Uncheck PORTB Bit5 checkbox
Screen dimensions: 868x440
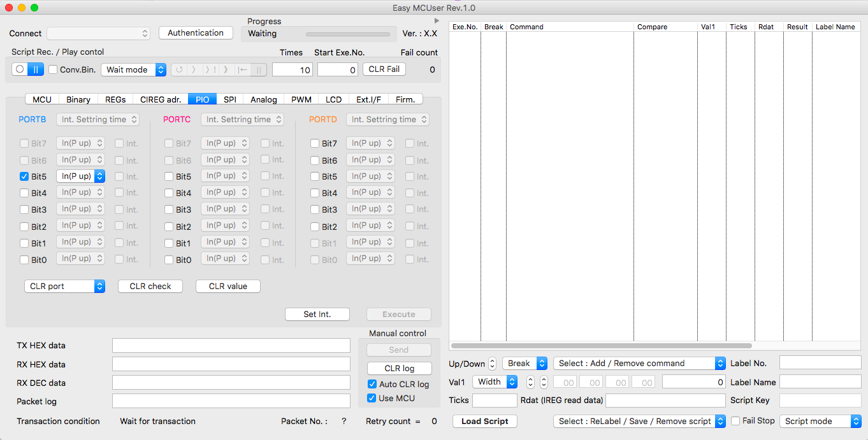click(x=24, y=176)
